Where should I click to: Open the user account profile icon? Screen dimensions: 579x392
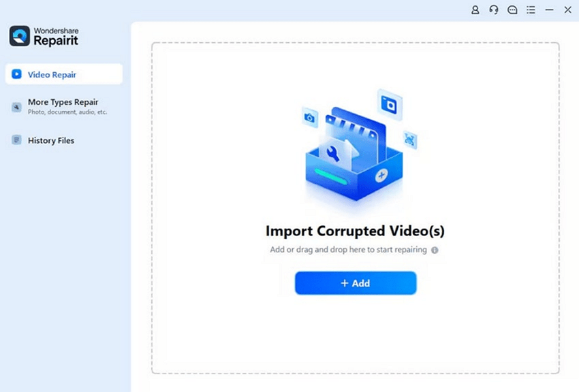pyautogui.click(x=475, y=10)
